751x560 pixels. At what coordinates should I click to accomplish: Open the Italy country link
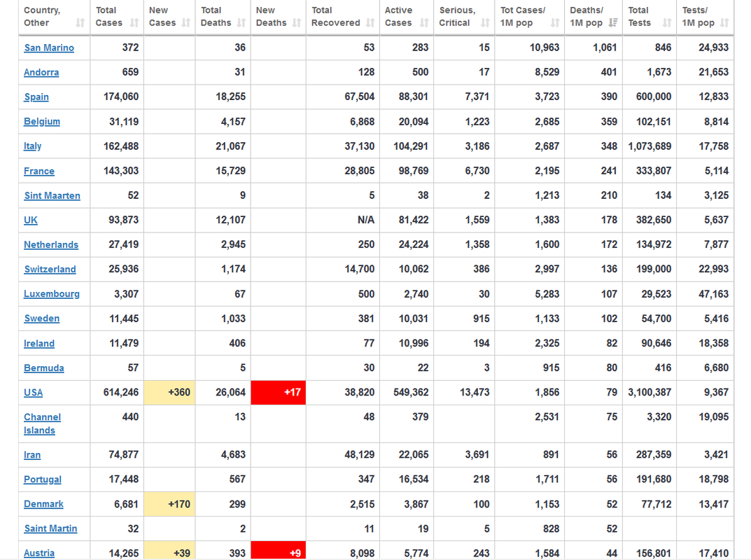(33, 146)
